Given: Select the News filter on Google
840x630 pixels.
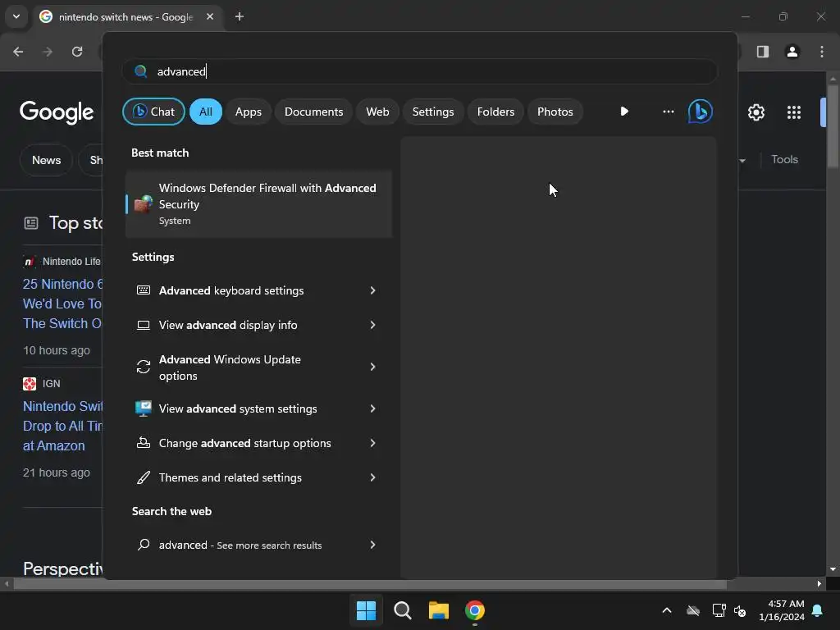Looking at the screenshot, I should [x=46, y=160].
